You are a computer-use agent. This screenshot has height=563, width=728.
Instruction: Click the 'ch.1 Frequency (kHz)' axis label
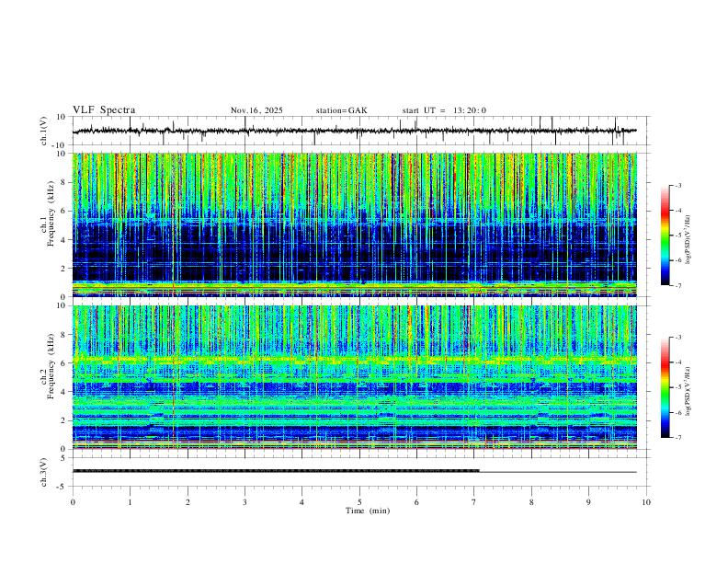(x=47, y=214)
